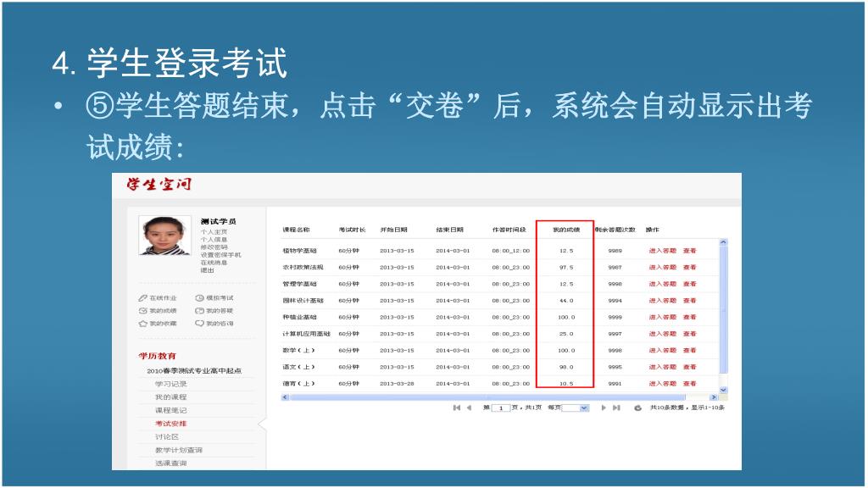Select 选课查询 in sidebar menu
The height and width of the screenshot is (488, 868).
[171, 463]
